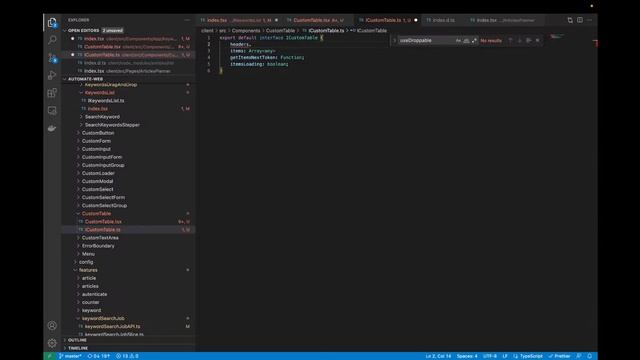Click errors and warnings count in status bar

point(127,356)
